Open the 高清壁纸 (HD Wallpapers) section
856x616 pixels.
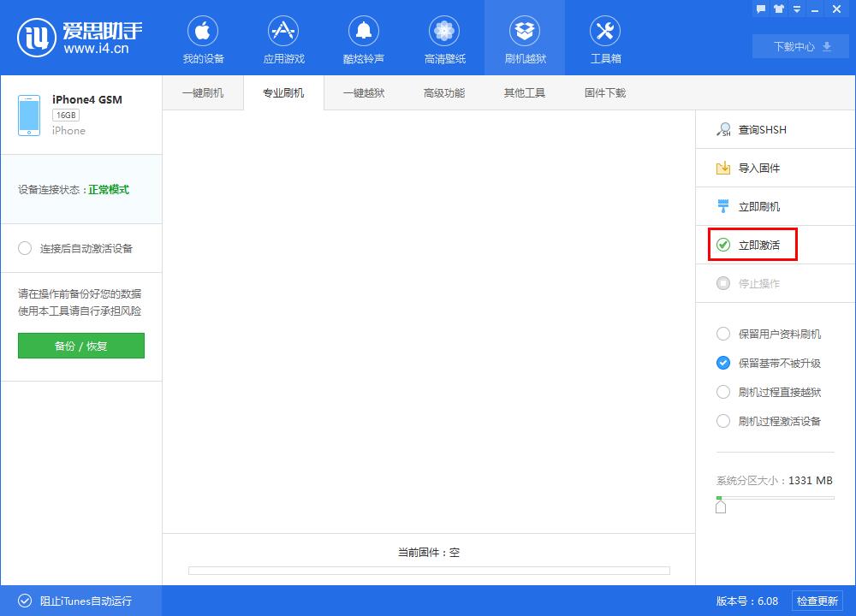(x=443, y=38)
